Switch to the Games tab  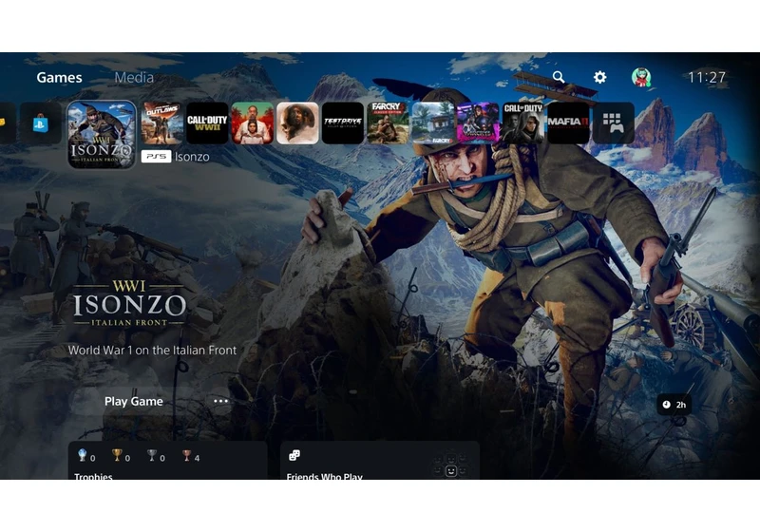(59, 78)
